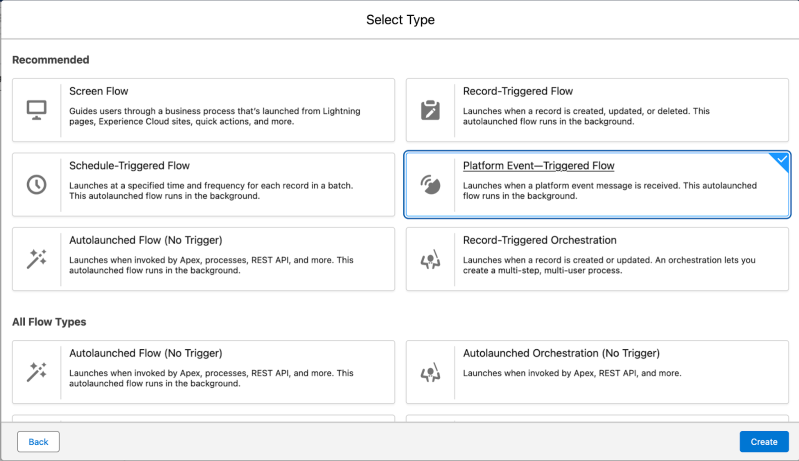Click description 'Launches when a record is created, updated, or deleted'

586,116
